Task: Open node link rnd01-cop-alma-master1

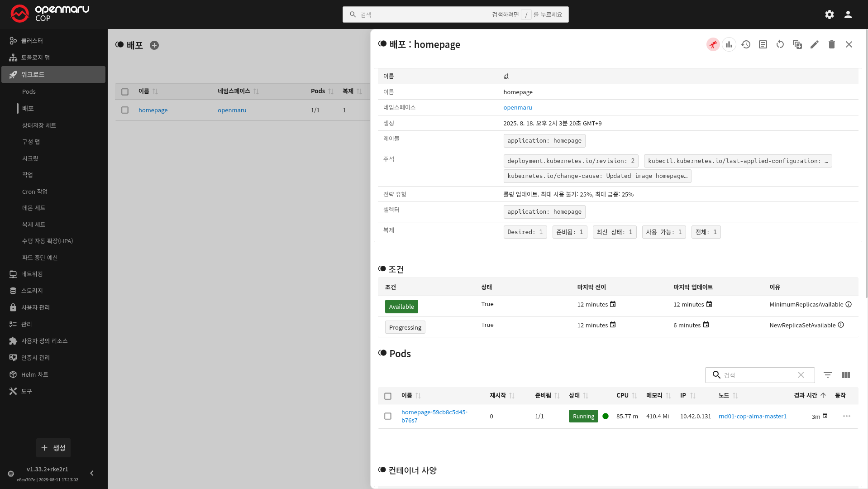Action: (x=752, y=416)
